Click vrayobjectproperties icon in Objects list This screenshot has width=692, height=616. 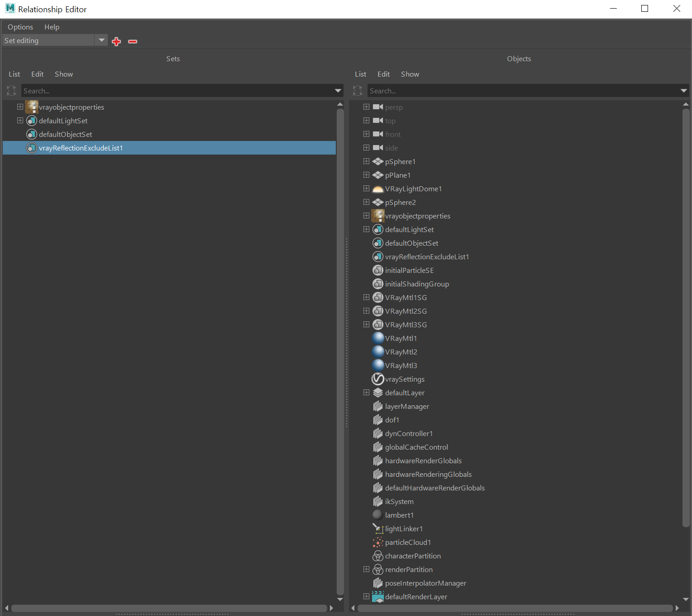tap(378, 216)
